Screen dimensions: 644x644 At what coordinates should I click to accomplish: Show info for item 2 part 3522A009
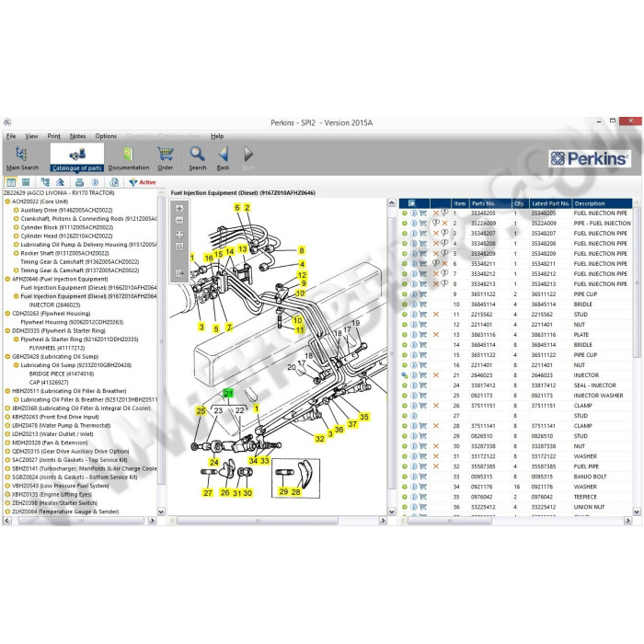click(x=414, y=223)
